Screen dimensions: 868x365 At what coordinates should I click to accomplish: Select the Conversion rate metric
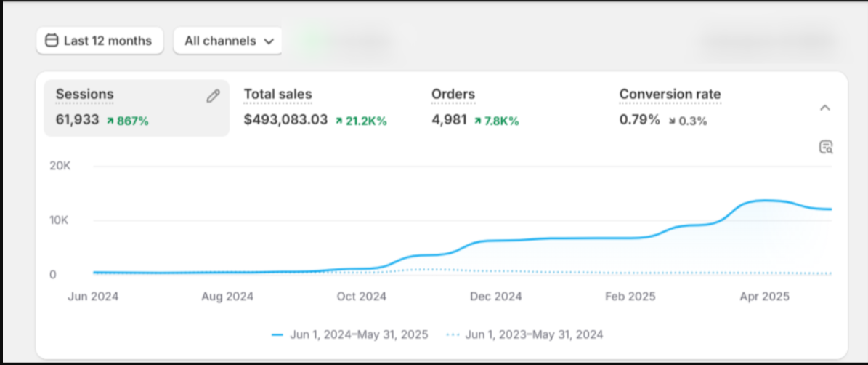tap(670, 95)
